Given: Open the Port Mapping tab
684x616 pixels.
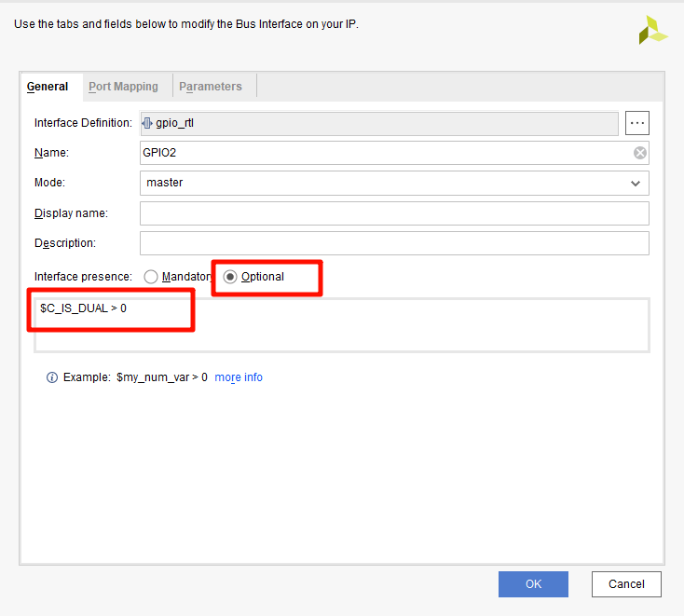Looking at the screenshot, I should (x=123, y=87).
